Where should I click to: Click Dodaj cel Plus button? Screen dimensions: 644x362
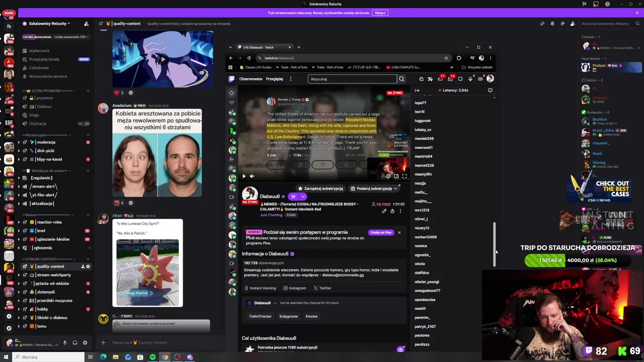tap(381, 232)
